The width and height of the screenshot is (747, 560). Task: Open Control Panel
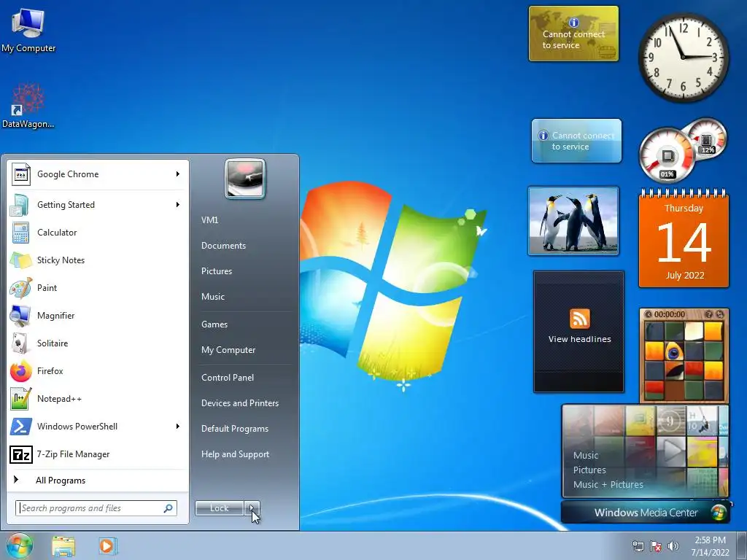[x=228, y=378]
